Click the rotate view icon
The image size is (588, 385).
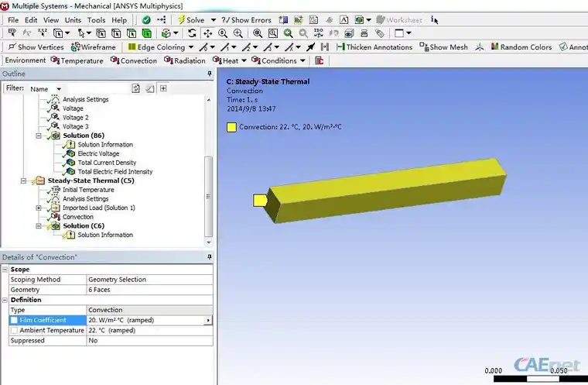tap(192, 33)
